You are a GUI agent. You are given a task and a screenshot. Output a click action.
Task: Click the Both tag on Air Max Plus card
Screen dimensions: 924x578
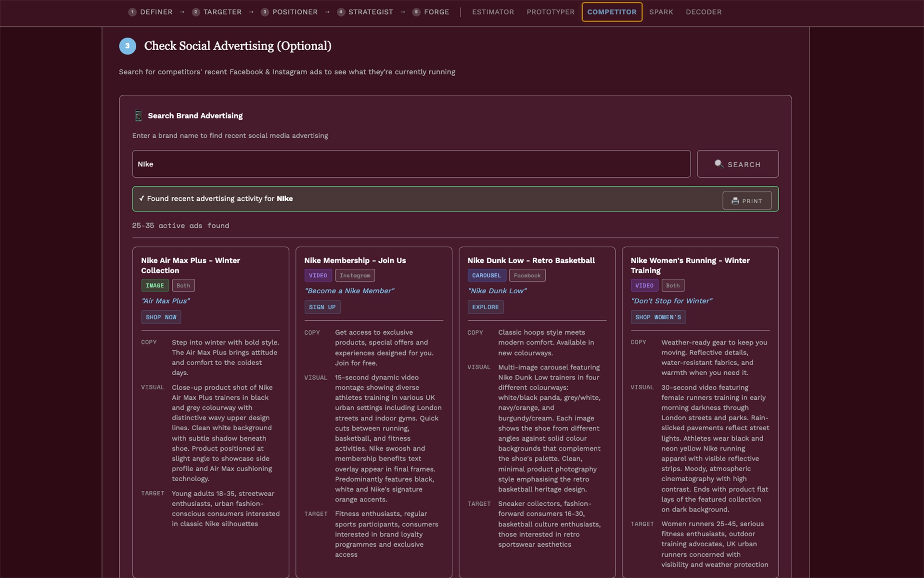[x=183, y=286]
